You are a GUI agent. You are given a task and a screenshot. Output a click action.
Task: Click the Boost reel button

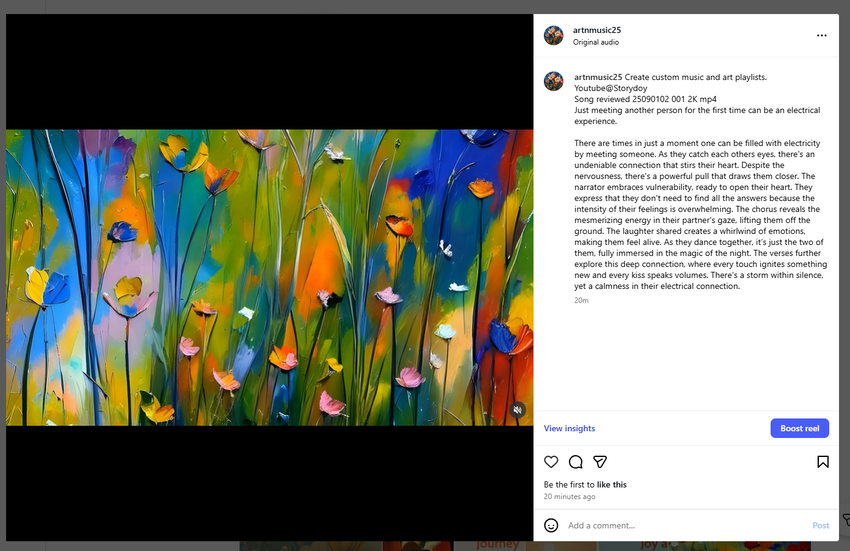[x=800, y=428]
